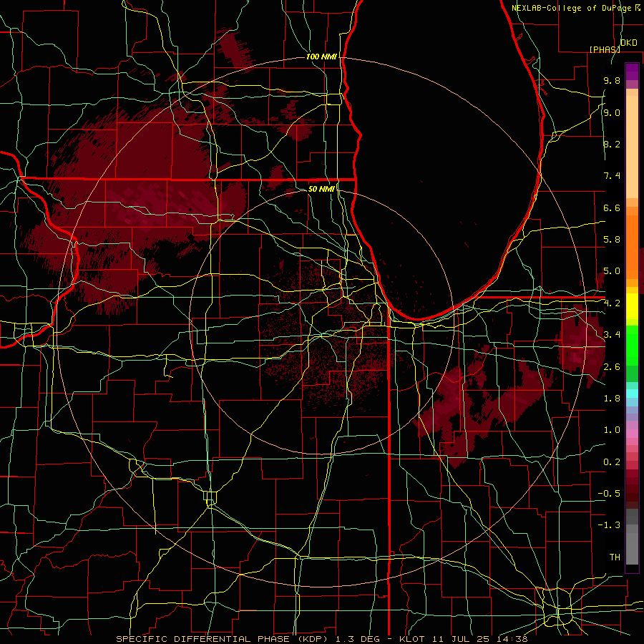The height and width of the screenshot is (644, 644).
Task: Click the 5.0 scale value
Action: (x=612, y=271)
